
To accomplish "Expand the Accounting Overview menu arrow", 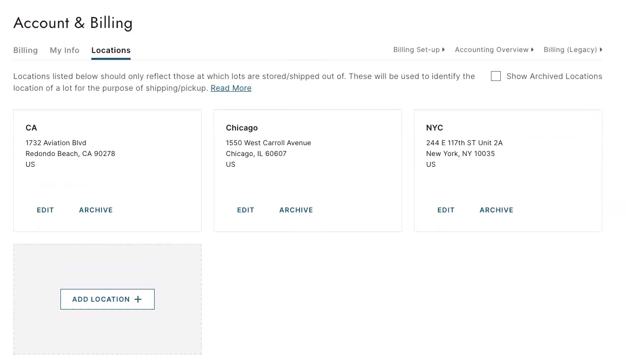I will (532, 50).
